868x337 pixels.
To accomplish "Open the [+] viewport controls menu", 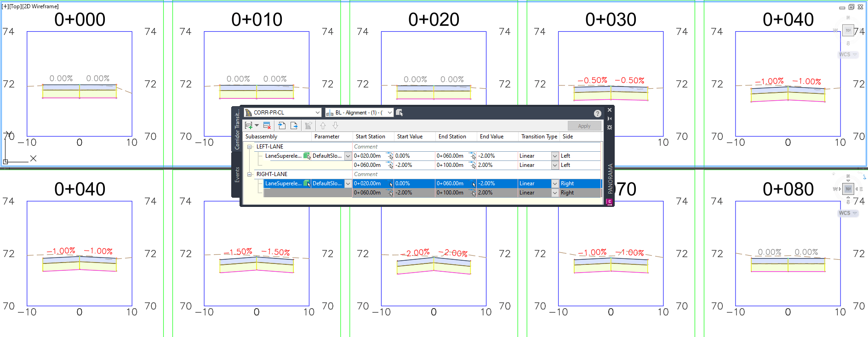I will coord(5,6).
